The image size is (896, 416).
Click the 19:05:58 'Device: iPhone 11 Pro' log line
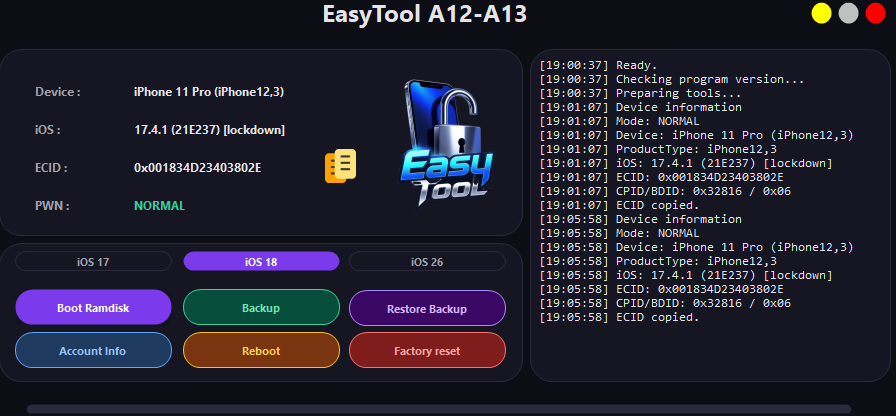(697, 247)
